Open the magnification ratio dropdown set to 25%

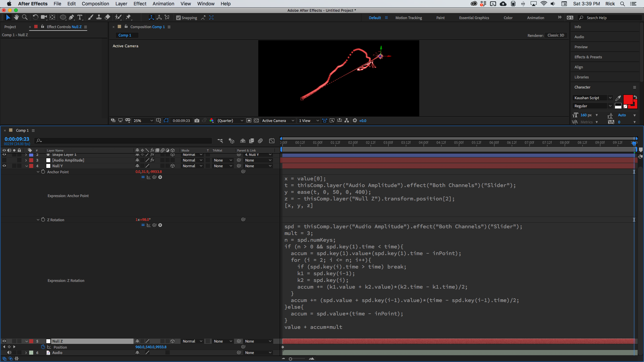143,121
